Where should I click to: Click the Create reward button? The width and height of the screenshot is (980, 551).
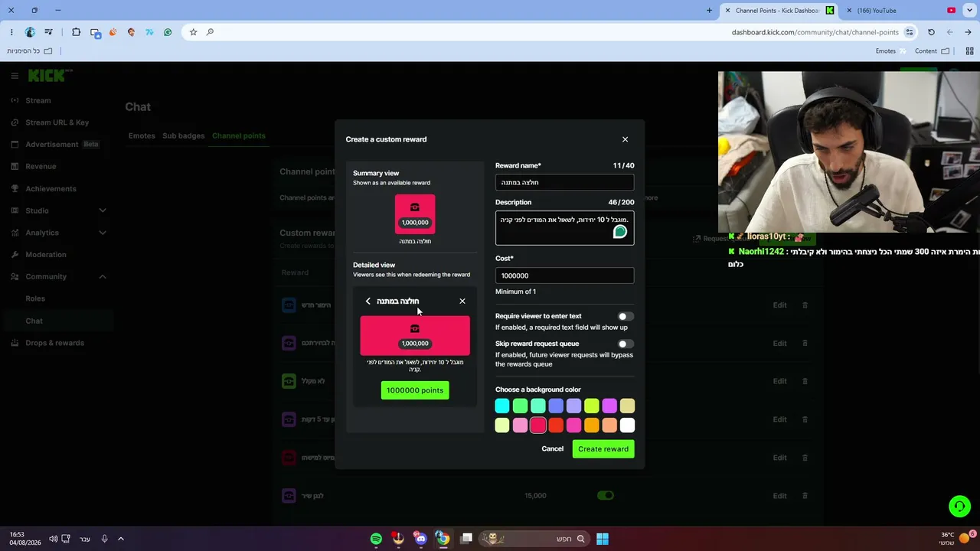point(603,449)
